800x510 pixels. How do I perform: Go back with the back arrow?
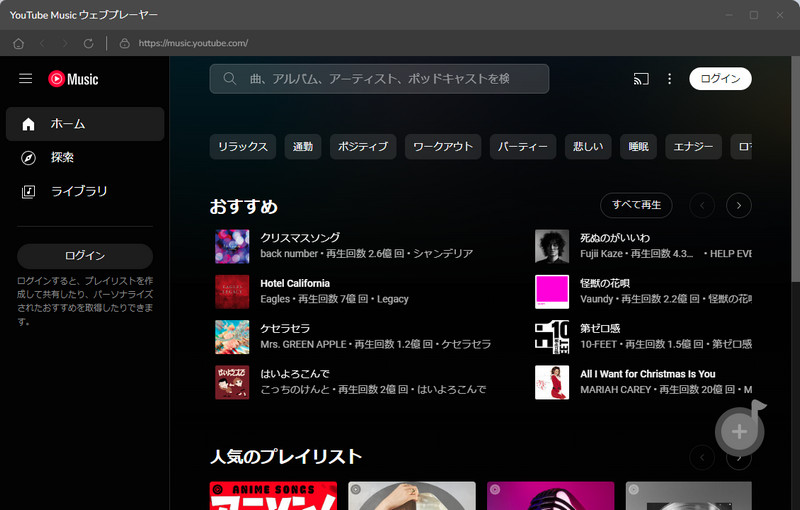point(42,43)
